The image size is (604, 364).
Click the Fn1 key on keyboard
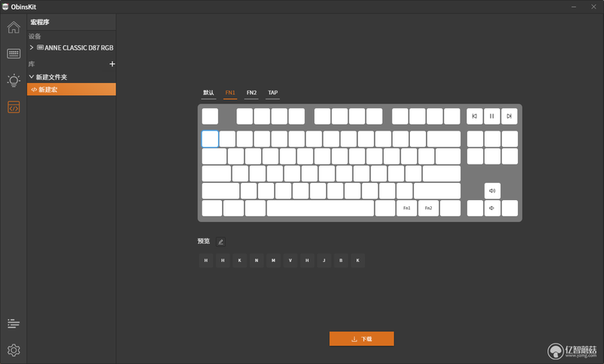pos(407,208)
